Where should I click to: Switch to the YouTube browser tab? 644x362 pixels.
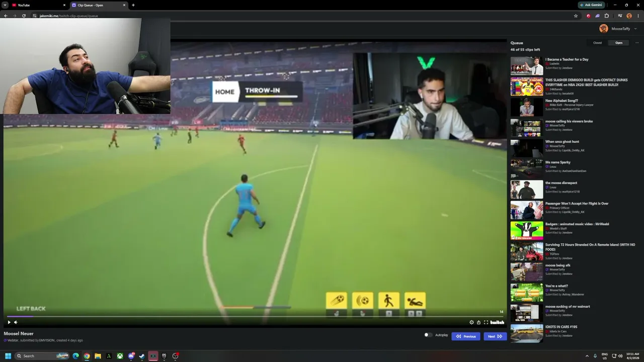point(39,5)
